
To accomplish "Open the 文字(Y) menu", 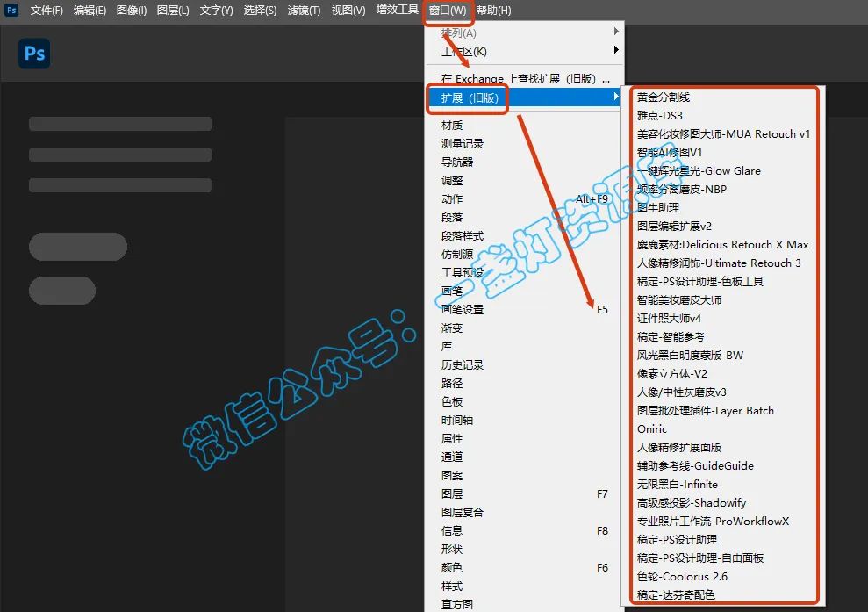I will (x=217, y=11).
